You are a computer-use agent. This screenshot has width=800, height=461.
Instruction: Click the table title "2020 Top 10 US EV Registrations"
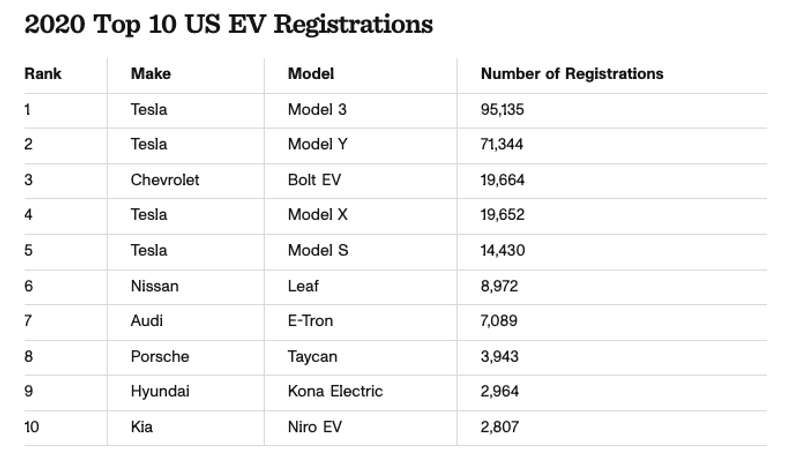pyautogui.click(x=228, y=24)
